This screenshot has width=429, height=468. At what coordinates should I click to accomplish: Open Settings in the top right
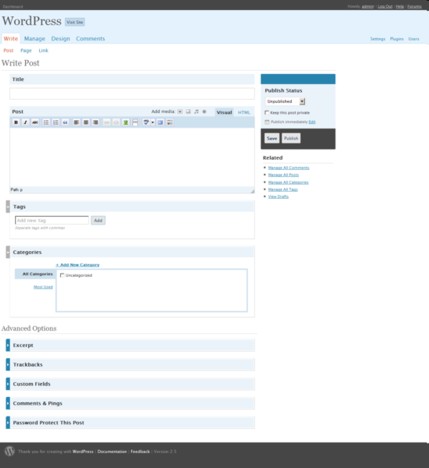pyautogui.click(x=377, y=39)
